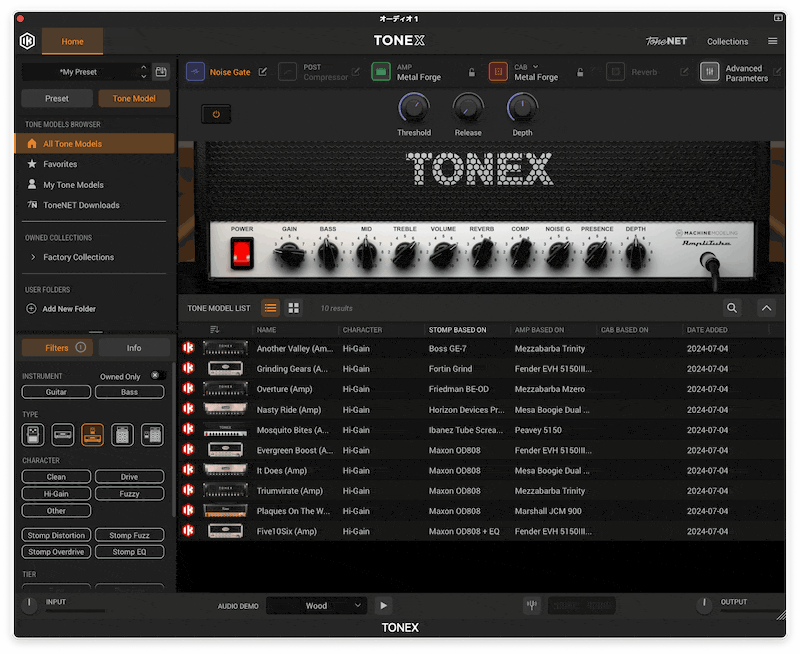Select the cabinet type filter icon
This screenshot has width=800, height=654.
pos(122,435)
